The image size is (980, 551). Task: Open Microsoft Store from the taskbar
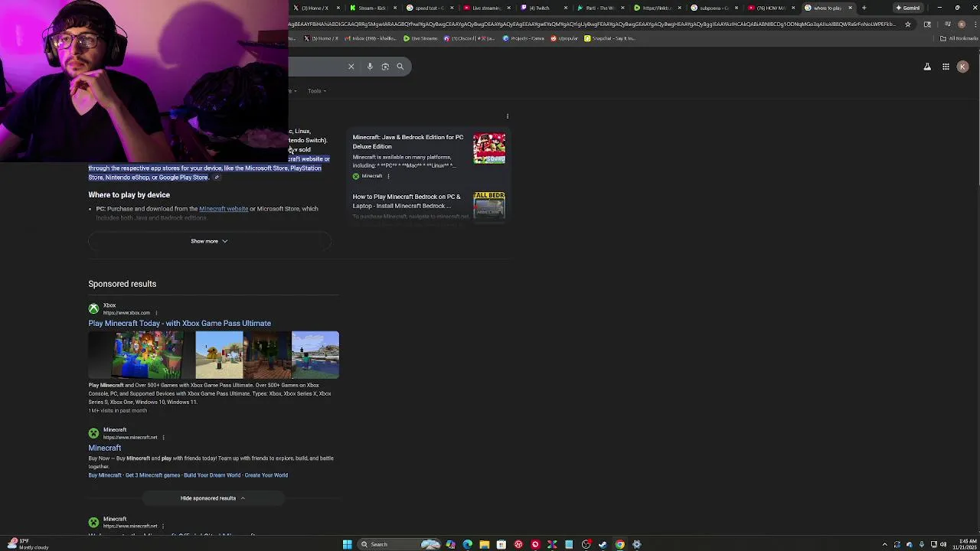point(501,544)
